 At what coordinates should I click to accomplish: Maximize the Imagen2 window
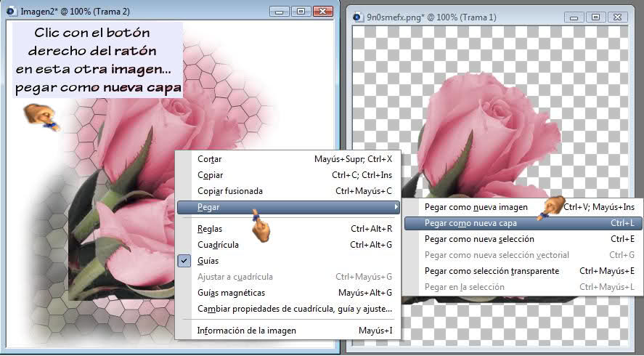coord(301,12)
